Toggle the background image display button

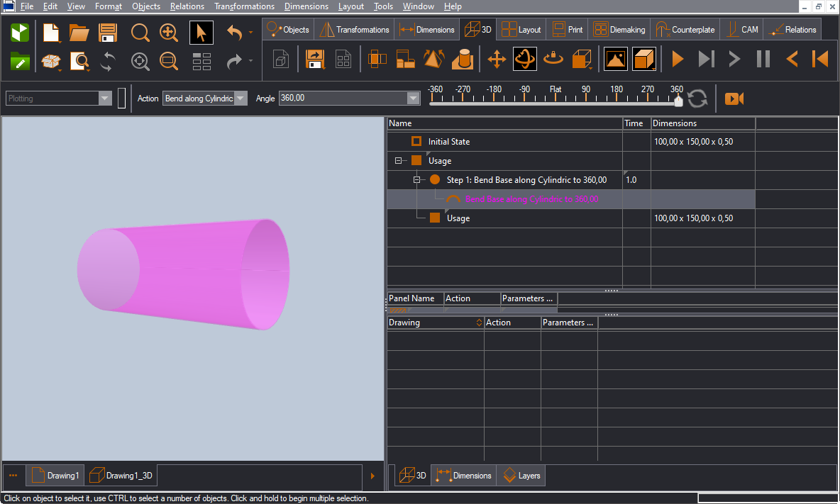tap(615, 59)
